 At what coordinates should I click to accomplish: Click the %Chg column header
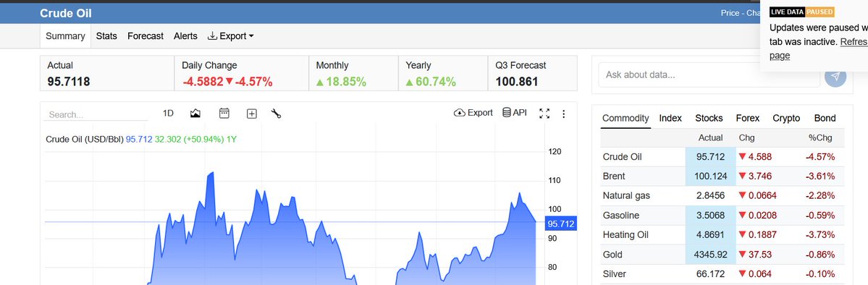tap(819, 137)
